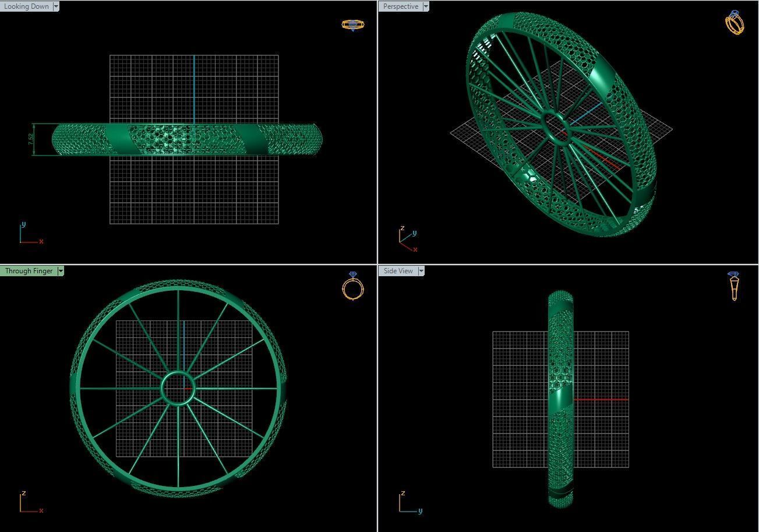Click the tilted ring icon in Perspective viewport

click(x=735, y=23)
